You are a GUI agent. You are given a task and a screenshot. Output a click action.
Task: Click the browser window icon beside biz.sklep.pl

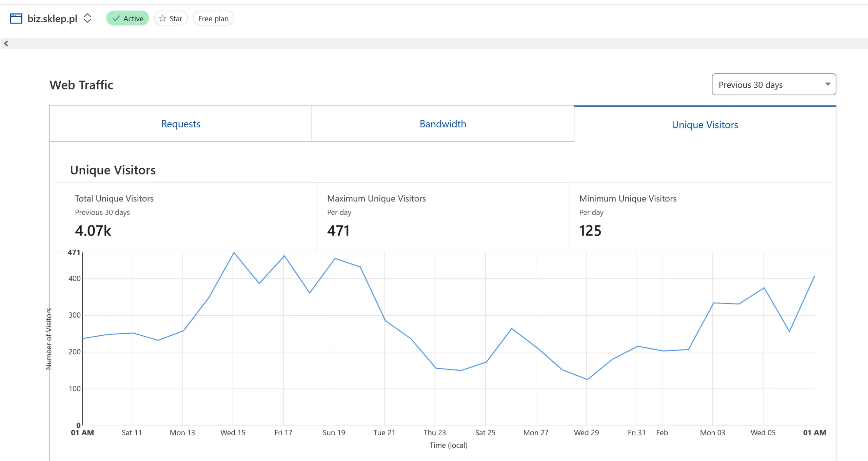click(x=16, y=18)
